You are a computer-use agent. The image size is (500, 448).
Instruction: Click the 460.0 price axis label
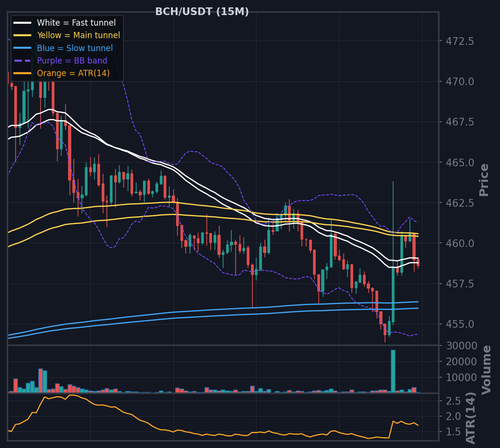point(460,243)
